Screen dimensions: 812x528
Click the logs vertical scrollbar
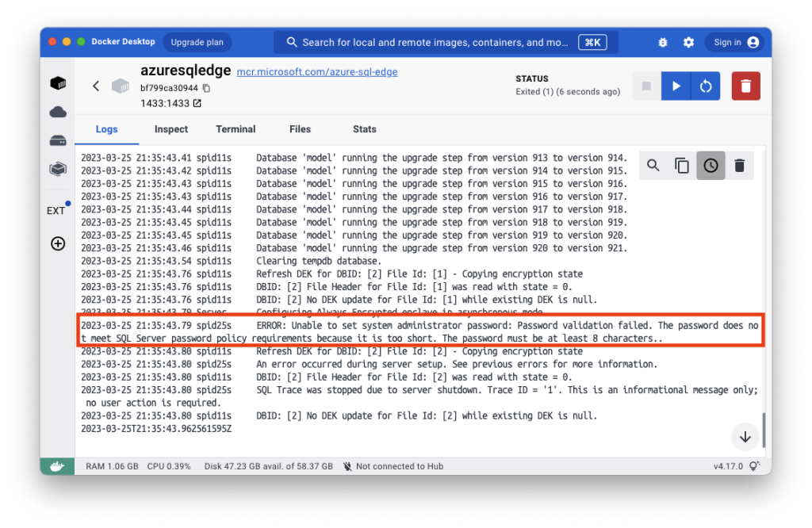coord(764,430)
